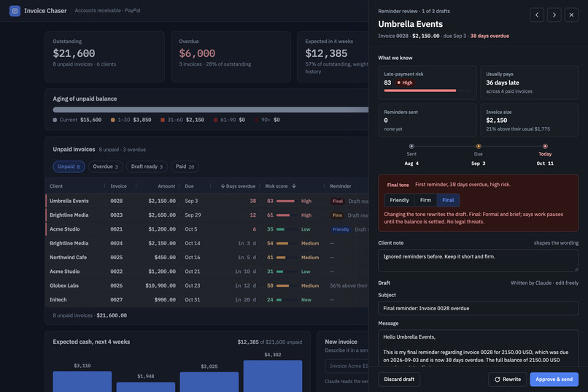The image size is (588, 392).
Task: Click into the Message draft text area
Action: coord(478,348)
